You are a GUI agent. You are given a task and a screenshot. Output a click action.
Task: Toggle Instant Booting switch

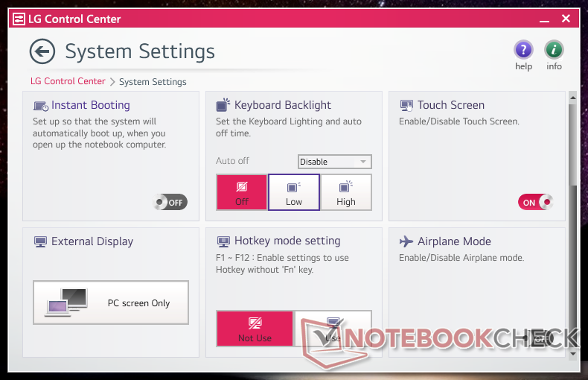(x=170, y=202)
